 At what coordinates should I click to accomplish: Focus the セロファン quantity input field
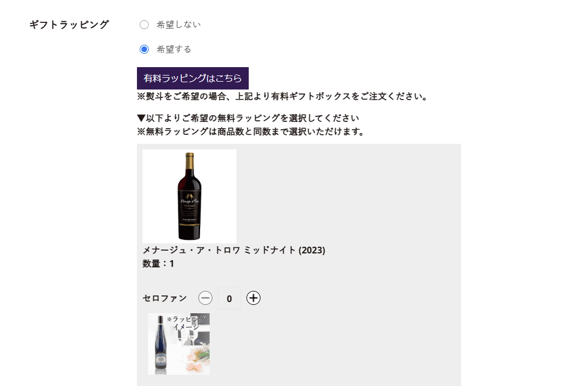pyautogui.click(x=229, y=298)
